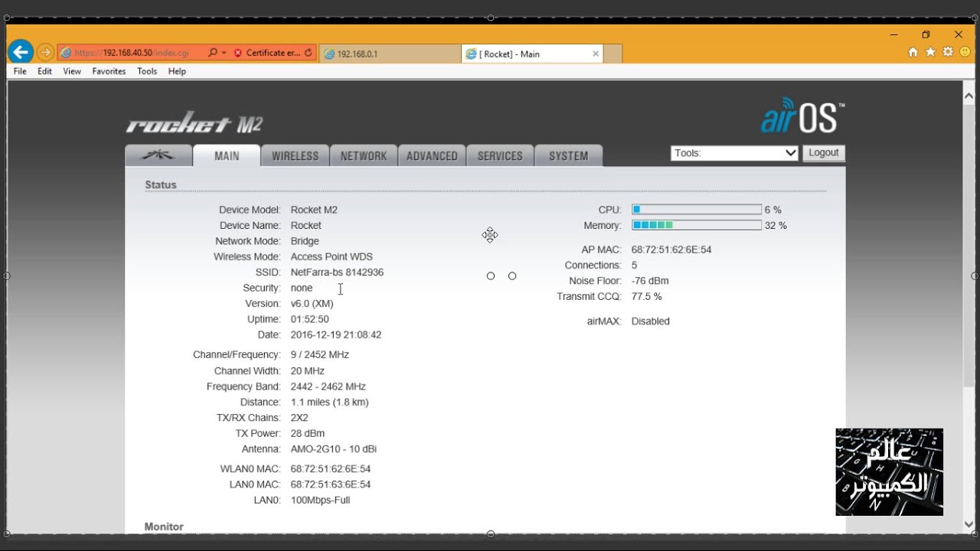Click the CPU usage progress bar

tap(696, 210)
